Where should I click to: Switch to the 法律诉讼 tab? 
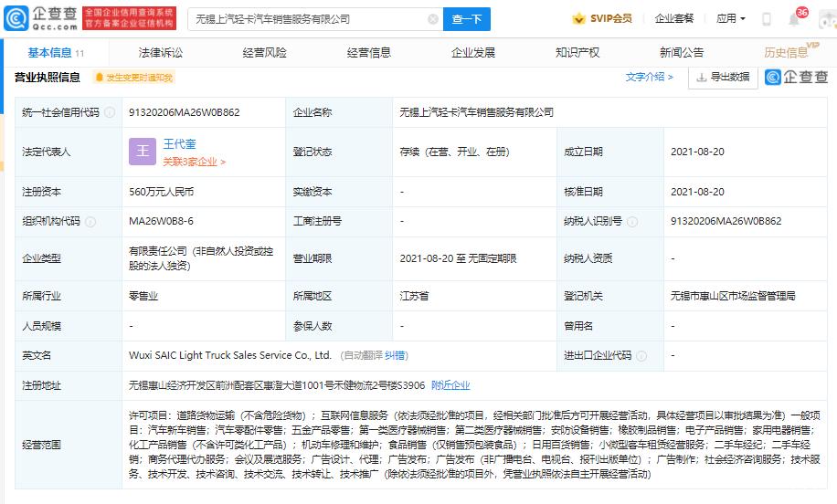pos(161,53)
